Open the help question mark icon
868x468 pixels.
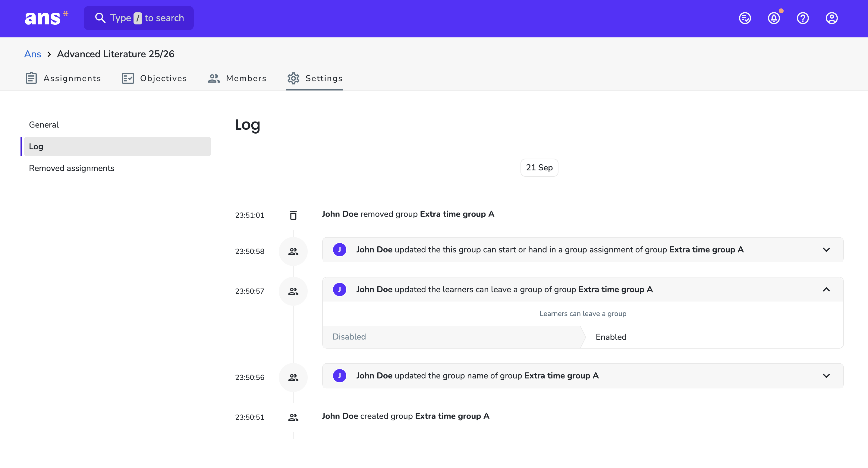click(803, 18)
